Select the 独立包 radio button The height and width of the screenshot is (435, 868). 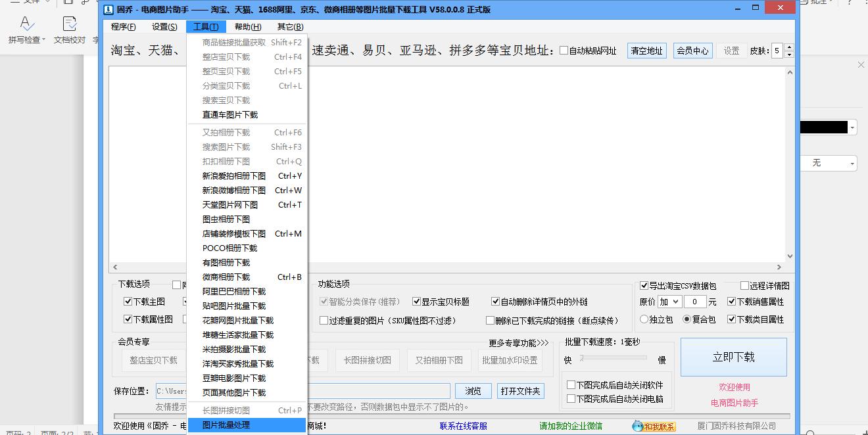644,320
